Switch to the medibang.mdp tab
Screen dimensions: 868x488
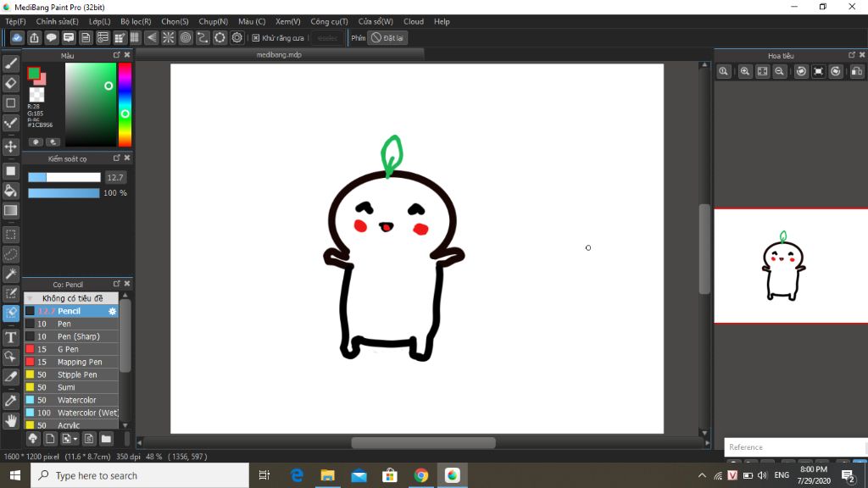(x=279, y=55)
